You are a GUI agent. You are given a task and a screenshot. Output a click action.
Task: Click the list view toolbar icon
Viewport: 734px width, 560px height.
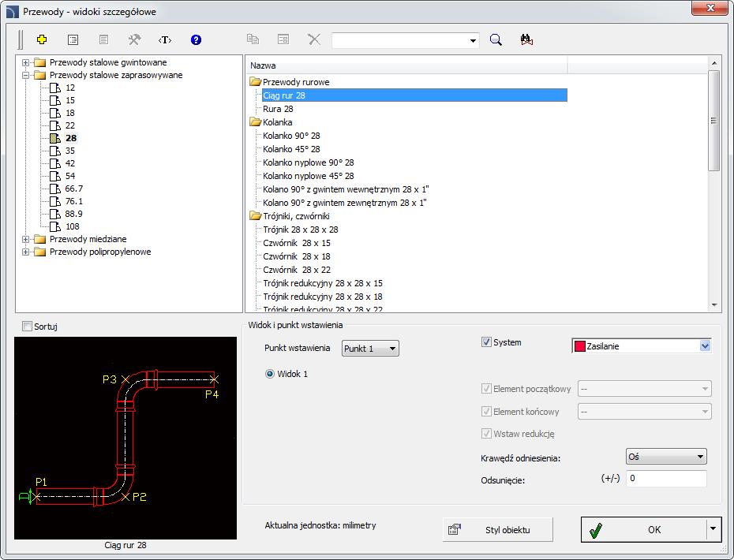click(x=73, y=39)
